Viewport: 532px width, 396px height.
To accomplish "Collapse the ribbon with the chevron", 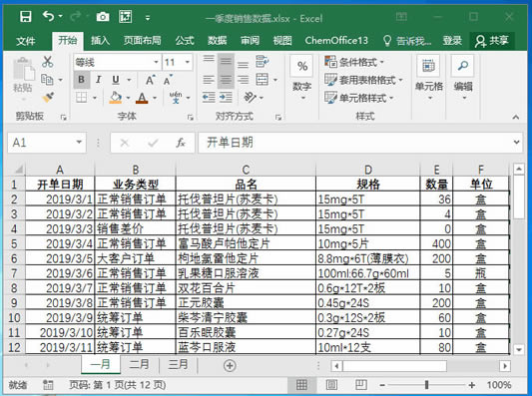I will tap(516, 117).
